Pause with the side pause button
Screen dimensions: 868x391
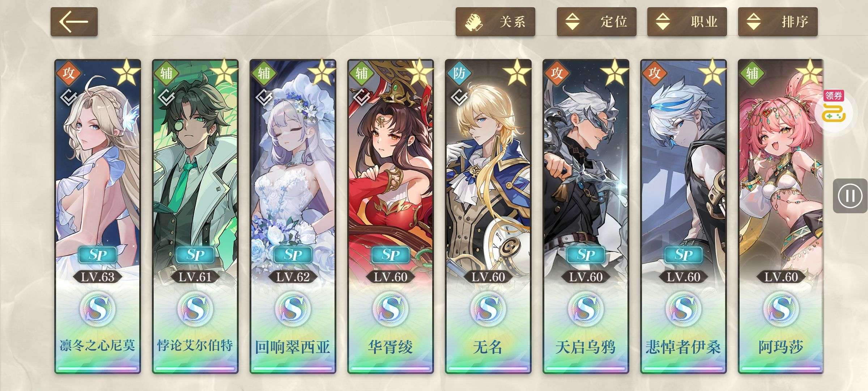click(850, 196)
